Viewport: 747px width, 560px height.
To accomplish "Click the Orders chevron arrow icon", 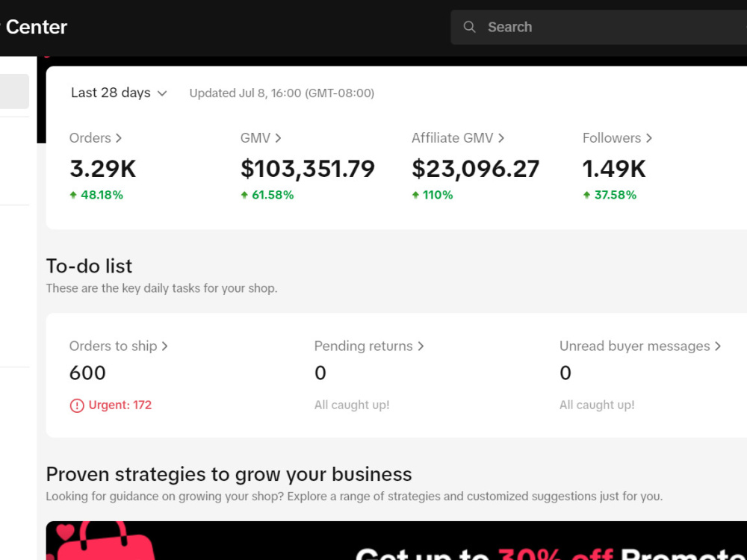I will tap(119, 138).
